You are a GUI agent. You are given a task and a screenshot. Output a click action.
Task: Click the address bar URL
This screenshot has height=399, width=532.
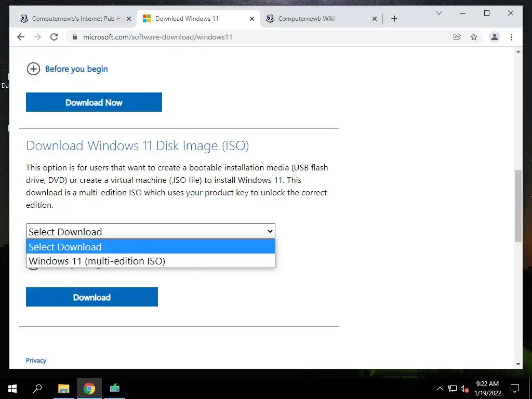158,37
